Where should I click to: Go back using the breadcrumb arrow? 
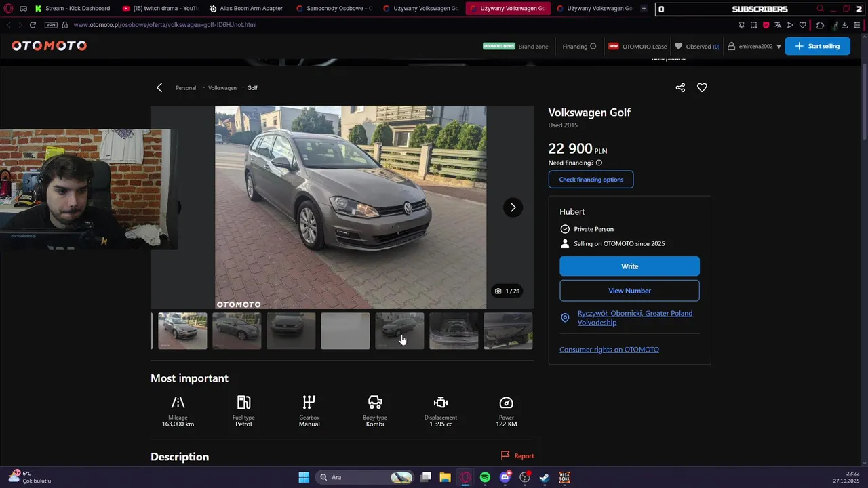pos(159,87)
